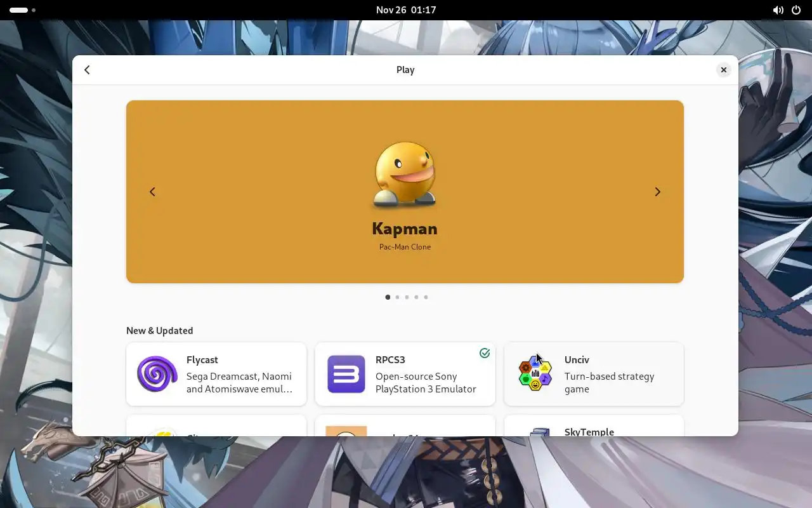
Task: Select the fourth carousel page dot
Action: click(x=416, y=297)
